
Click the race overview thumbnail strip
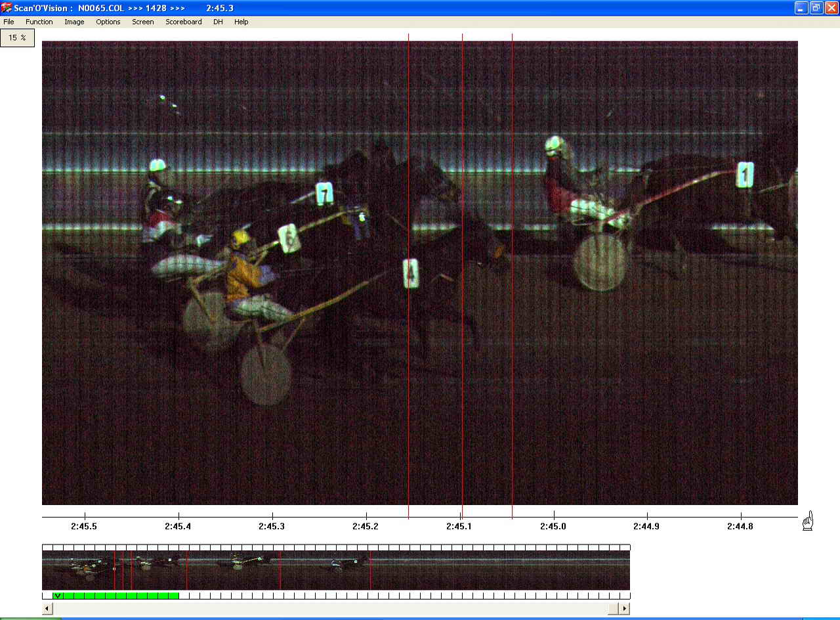coord(335,569)
